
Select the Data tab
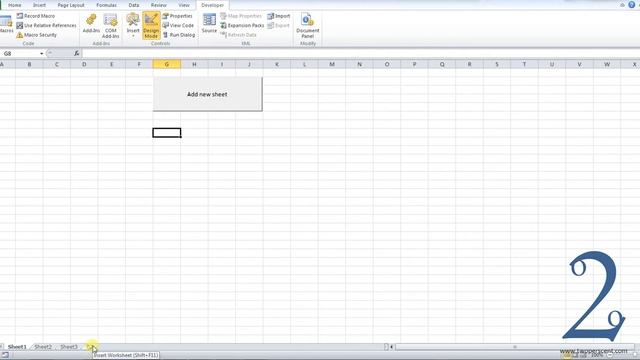pyautogui.click(x=134, y=5)
